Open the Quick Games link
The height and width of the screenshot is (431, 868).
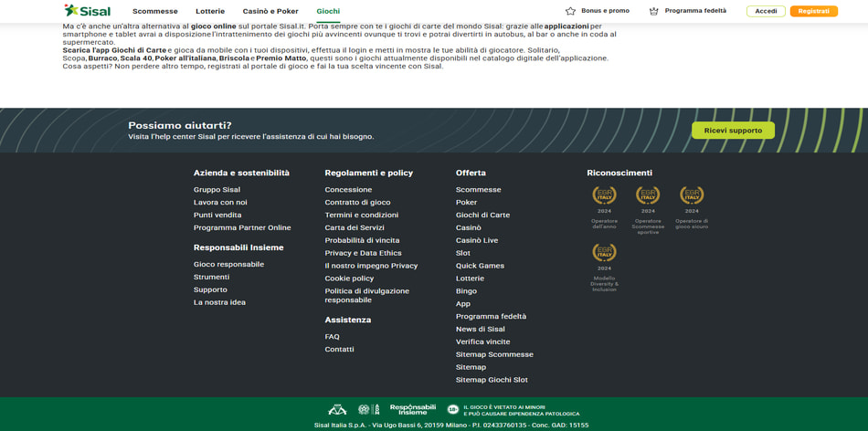[480, 266]
